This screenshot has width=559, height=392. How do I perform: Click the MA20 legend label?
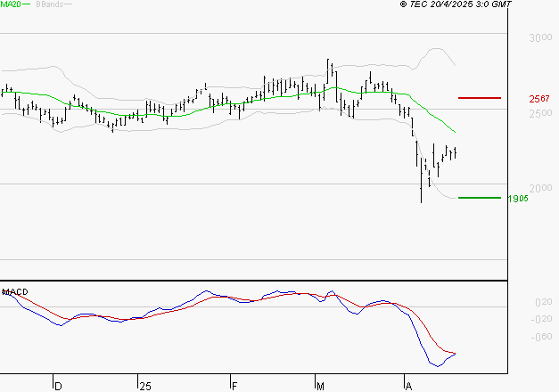tap(11, 4)
